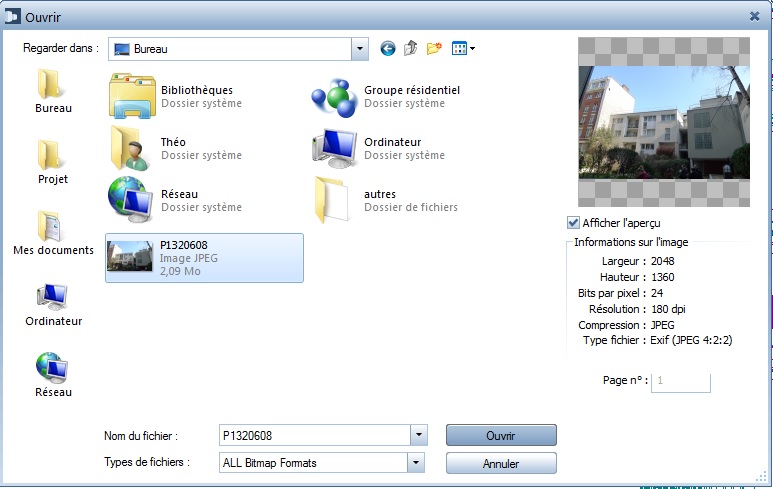Go up one folder level icon
The image size is (773, 489).
pos(410,48)
